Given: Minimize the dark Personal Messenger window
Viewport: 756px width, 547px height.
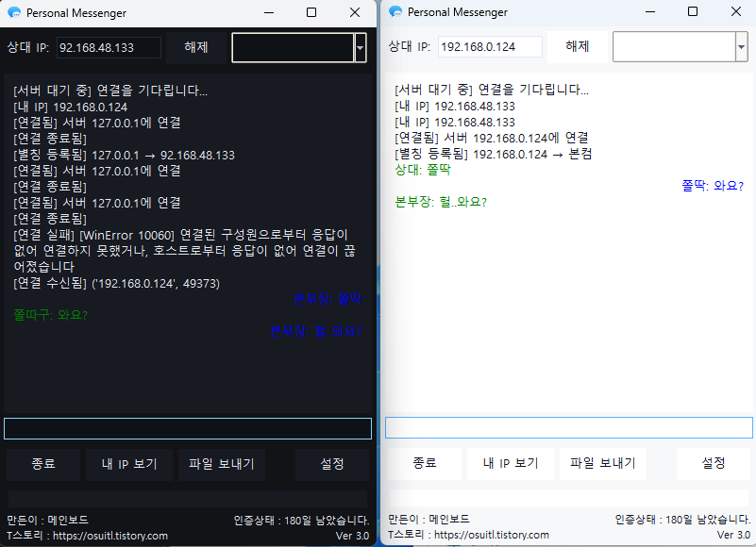Looking at the screenshot, I should [269, 12].
